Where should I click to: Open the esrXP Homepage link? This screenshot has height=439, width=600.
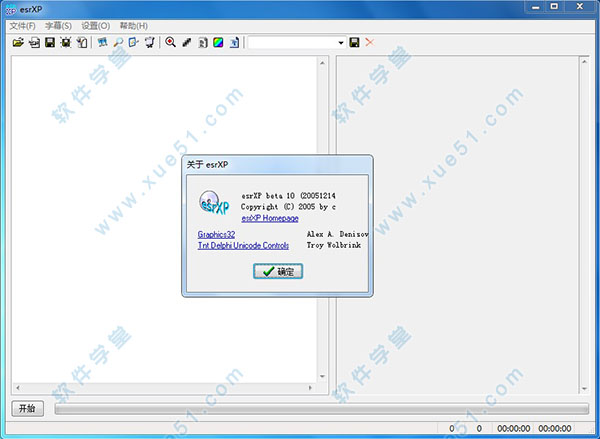270,218
